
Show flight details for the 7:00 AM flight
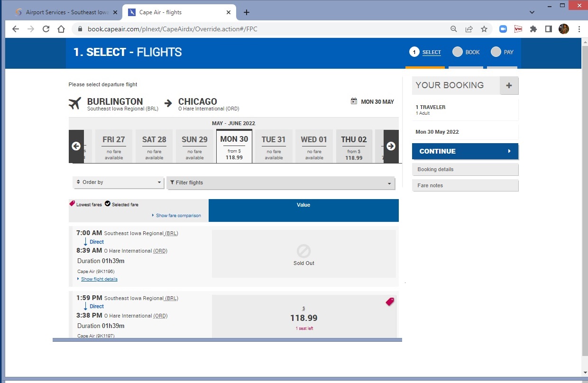tap(99, 279)
